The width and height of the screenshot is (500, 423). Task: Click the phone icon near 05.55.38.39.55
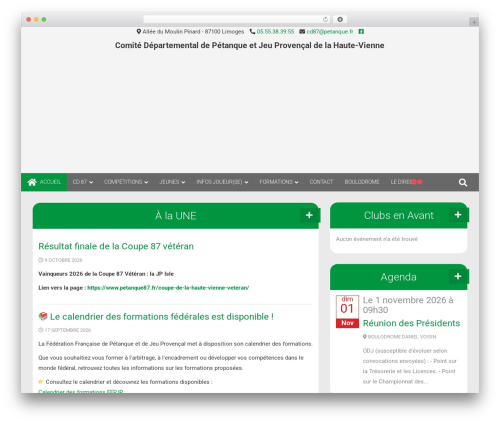pyautogui.click(x=252, y=32)
